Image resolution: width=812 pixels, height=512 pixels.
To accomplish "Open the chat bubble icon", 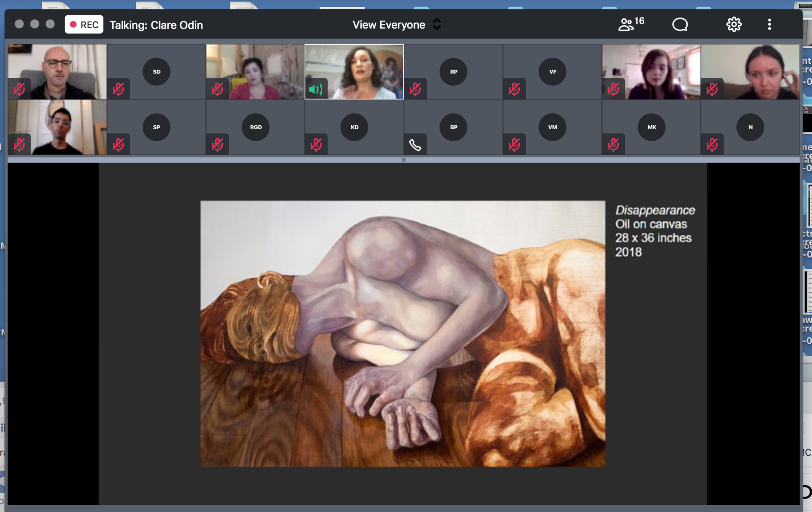I will (x=680, y=24).
